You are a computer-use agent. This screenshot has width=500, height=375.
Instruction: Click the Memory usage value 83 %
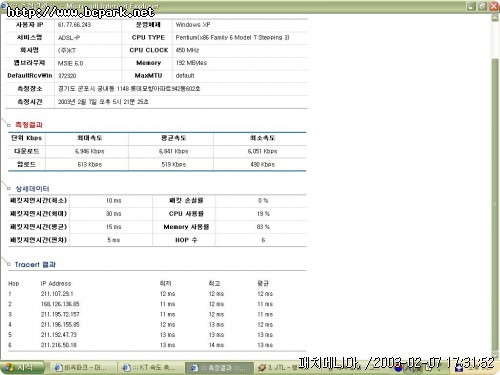click(263, 227)
